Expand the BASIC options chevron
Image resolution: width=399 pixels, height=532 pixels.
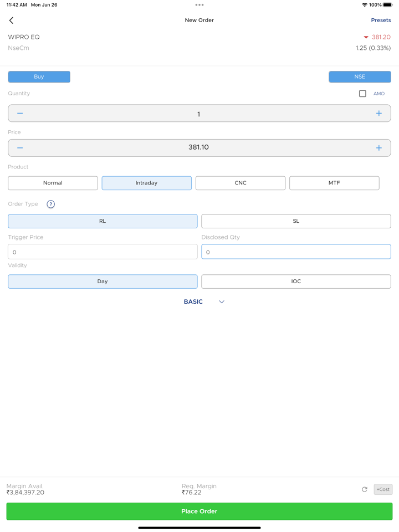[221, 302]
